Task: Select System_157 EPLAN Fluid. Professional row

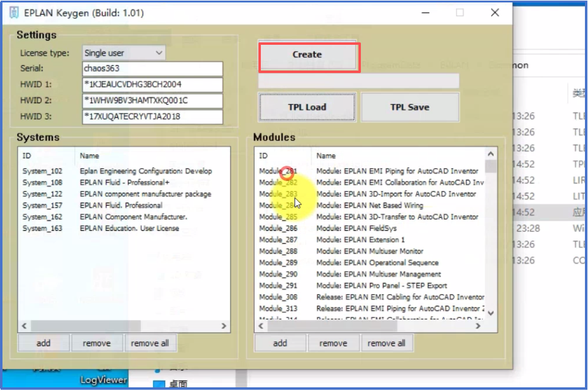Action: [x=123, y=206]
